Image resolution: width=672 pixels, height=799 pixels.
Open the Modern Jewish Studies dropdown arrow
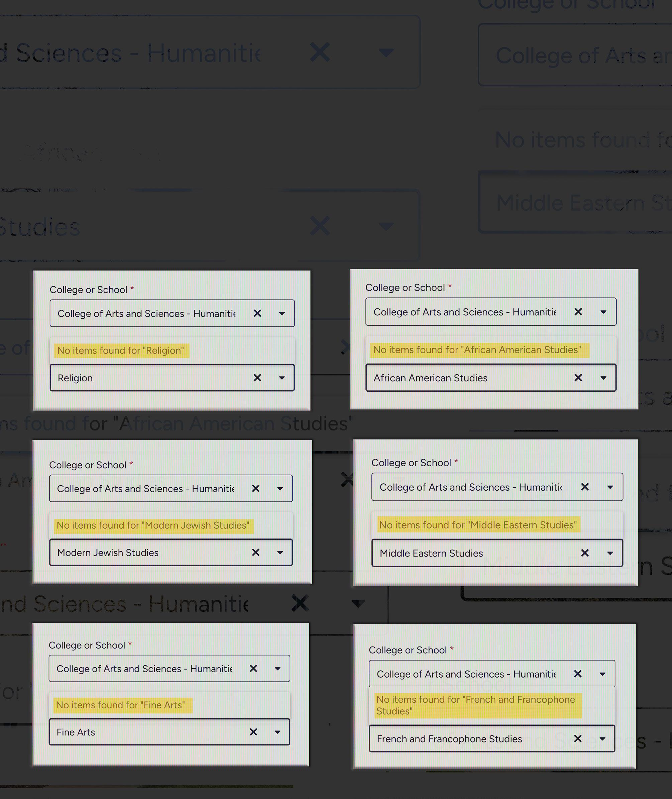tap(280, 553)
